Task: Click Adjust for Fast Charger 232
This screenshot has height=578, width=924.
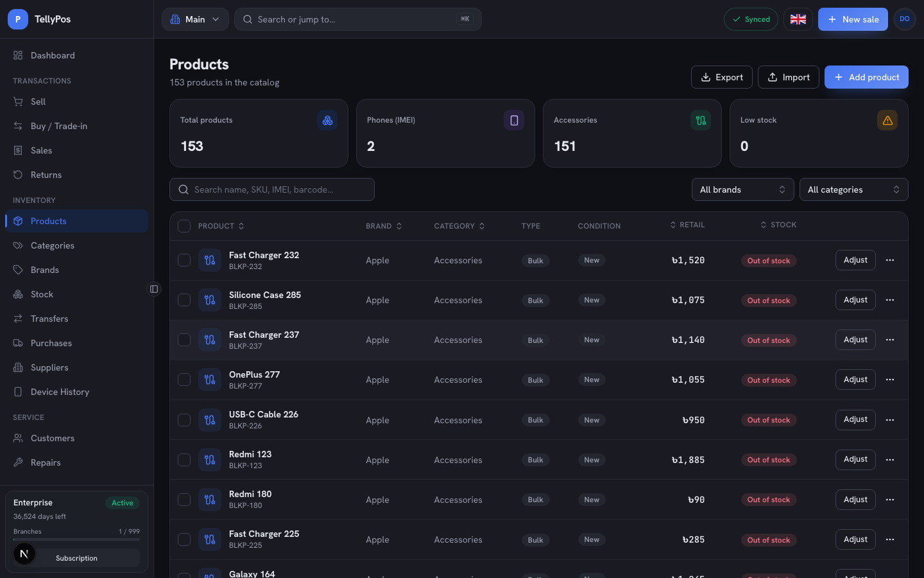Action: tap(855, 260)
